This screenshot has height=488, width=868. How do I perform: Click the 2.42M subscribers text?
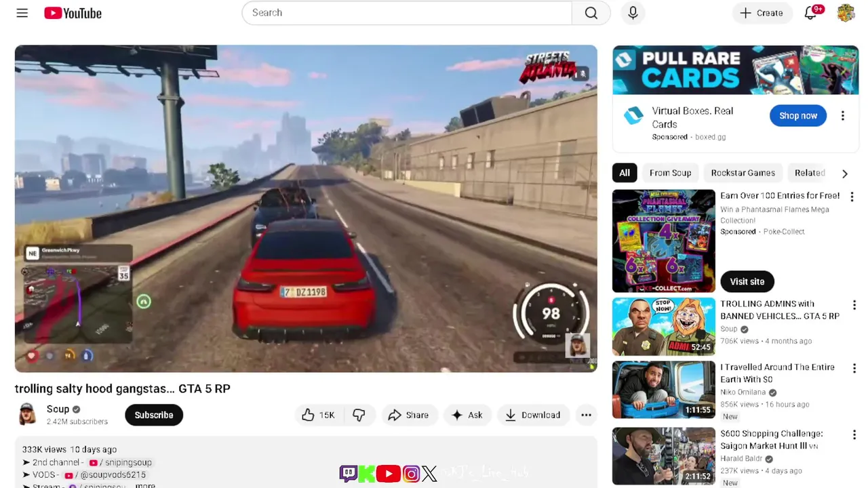click(77, 422)
